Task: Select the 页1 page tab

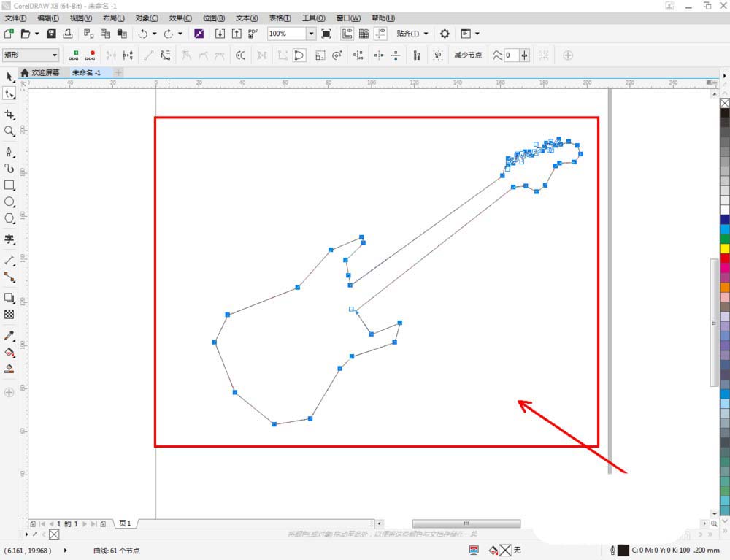Action: tap(125, 523)
